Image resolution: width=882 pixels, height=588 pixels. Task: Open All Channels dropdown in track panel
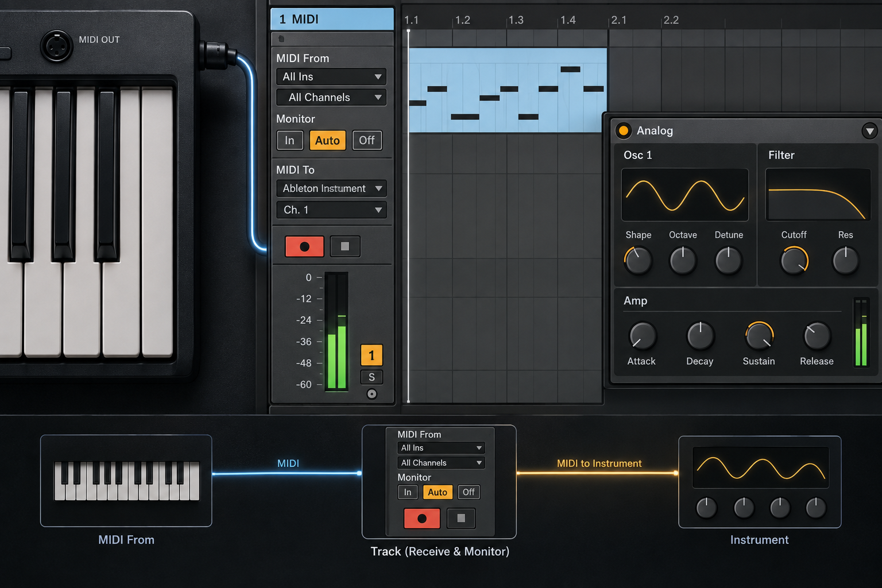tap(331, 98)
